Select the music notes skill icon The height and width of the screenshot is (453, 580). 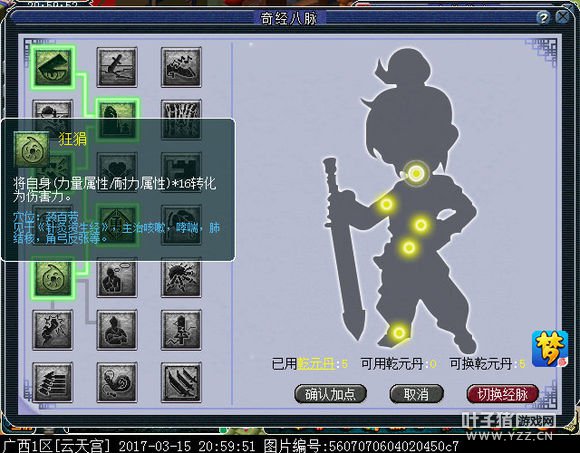pos(181,67)
